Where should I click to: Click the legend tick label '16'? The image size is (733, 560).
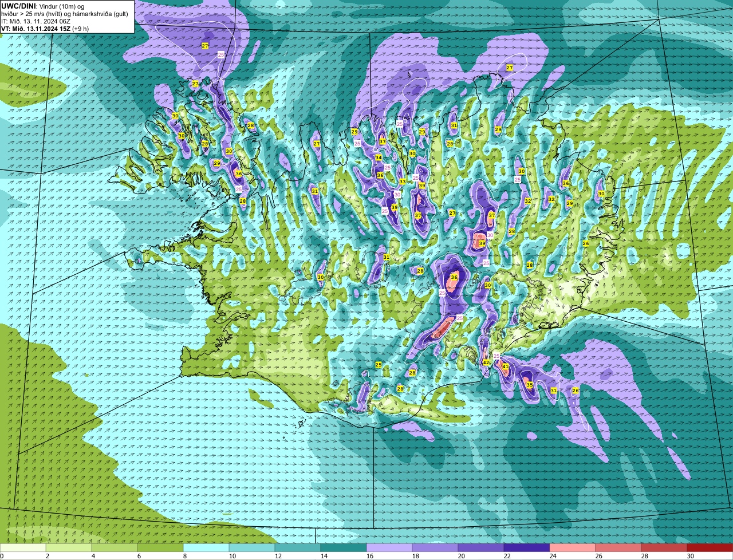[370, 556]
